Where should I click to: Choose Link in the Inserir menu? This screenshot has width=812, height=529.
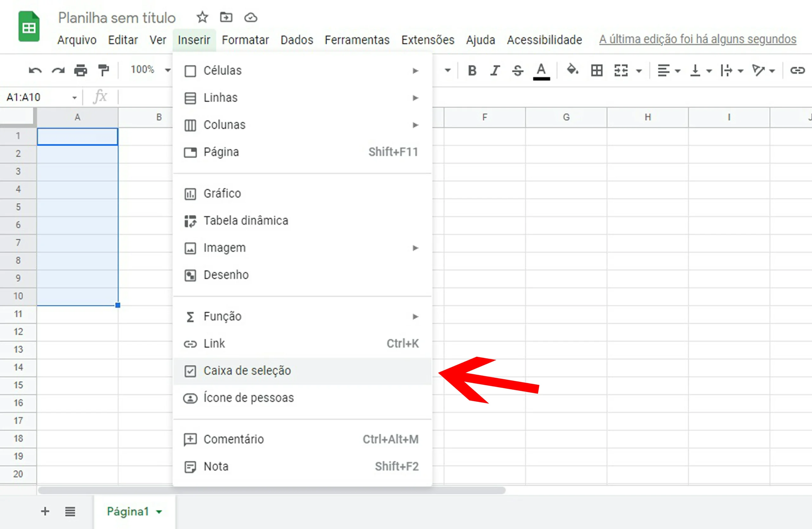coord(303,344)
